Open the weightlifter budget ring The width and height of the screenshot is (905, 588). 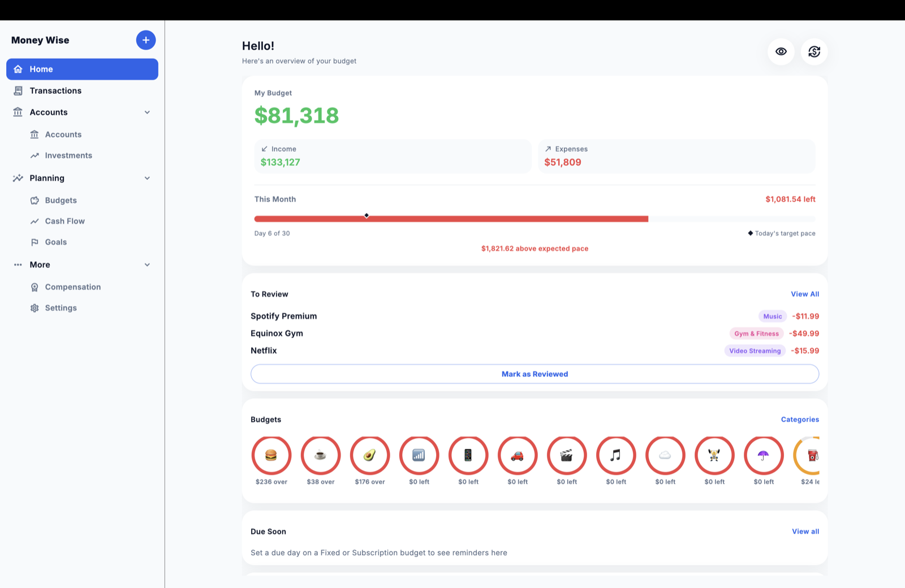[x=714, y=455]
